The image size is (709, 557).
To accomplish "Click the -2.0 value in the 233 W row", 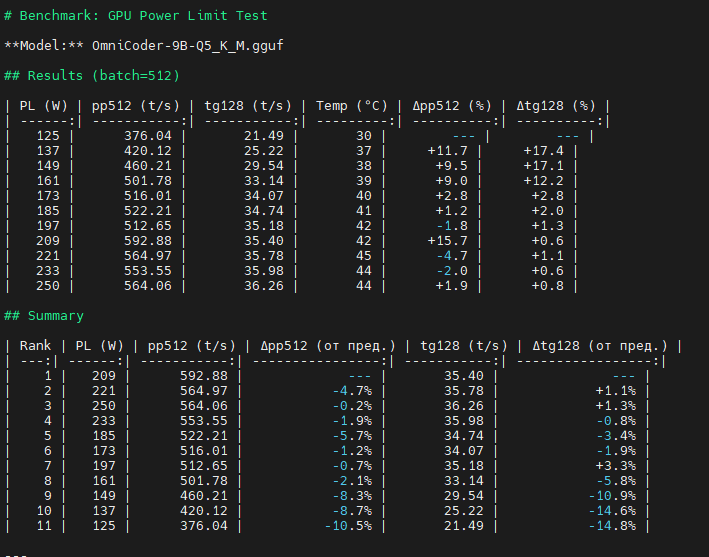I will pyautogui.click(x=452, y=271).
